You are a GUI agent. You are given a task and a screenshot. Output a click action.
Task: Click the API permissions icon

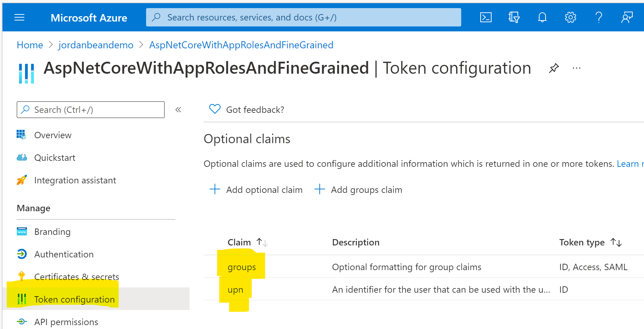(x=22, y=322)
